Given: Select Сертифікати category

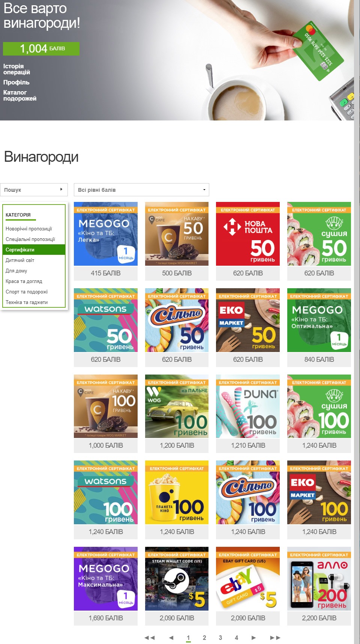Looking at the screenshot, I should [34, 250].
